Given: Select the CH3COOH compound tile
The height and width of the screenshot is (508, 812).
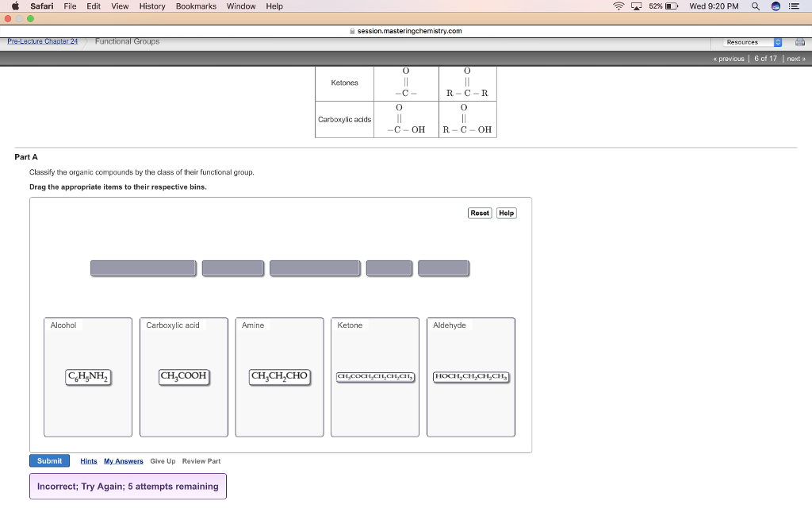Looking at the screenshot, I should point(184,376).
